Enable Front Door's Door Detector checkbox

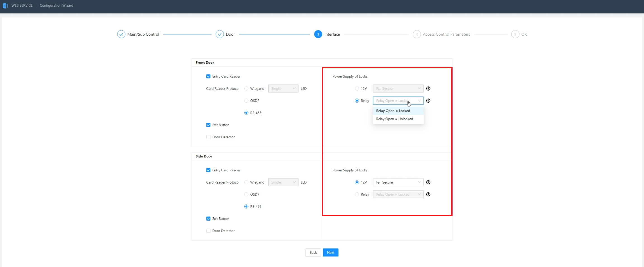click(208, 137)
